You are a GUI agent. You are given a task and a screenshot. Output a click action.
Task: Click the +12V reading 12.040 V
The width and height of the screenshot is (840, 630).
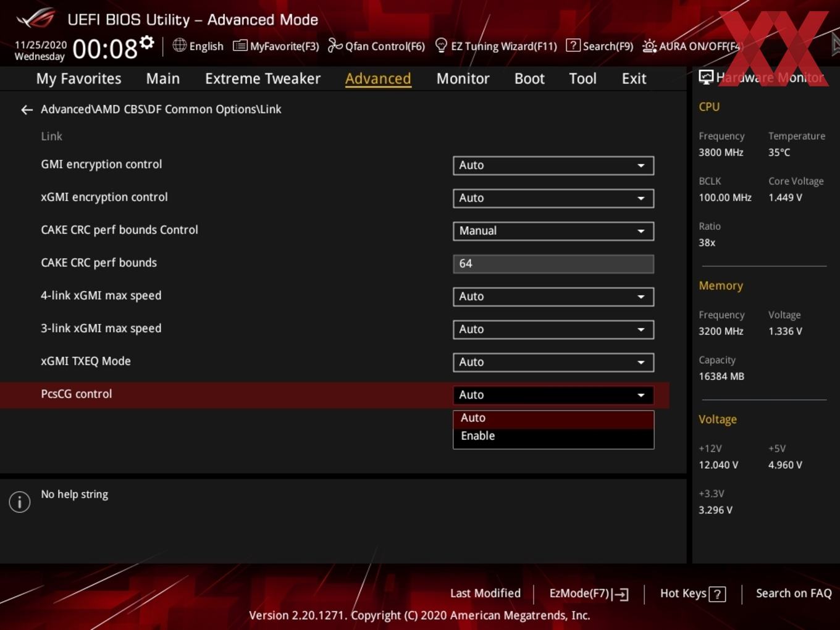718,465
